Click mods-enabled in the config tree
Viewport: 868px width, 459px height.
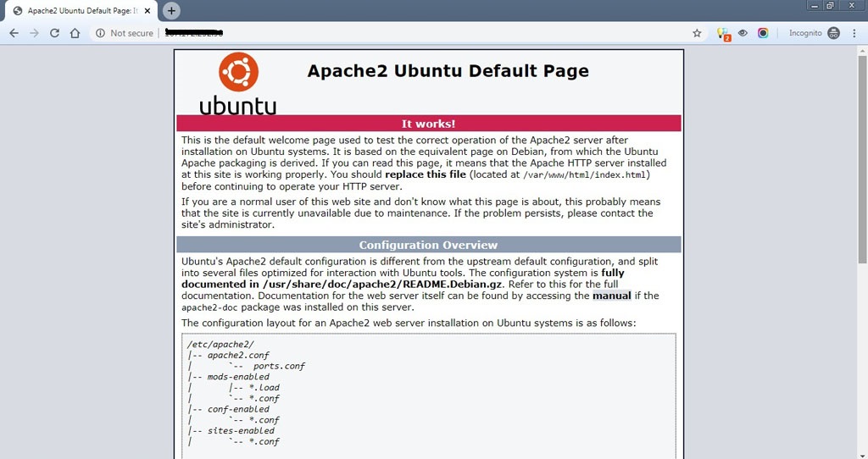point(238,377)
